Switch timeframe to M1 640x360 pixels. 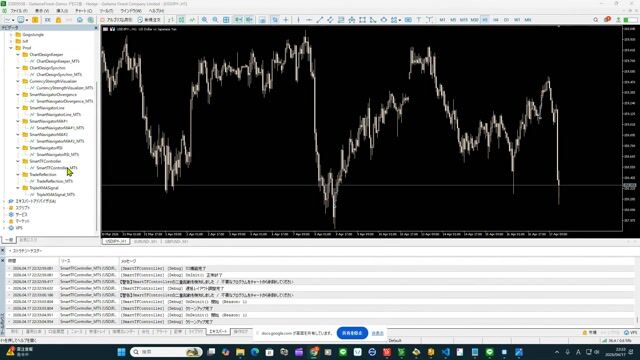[442, 20]
